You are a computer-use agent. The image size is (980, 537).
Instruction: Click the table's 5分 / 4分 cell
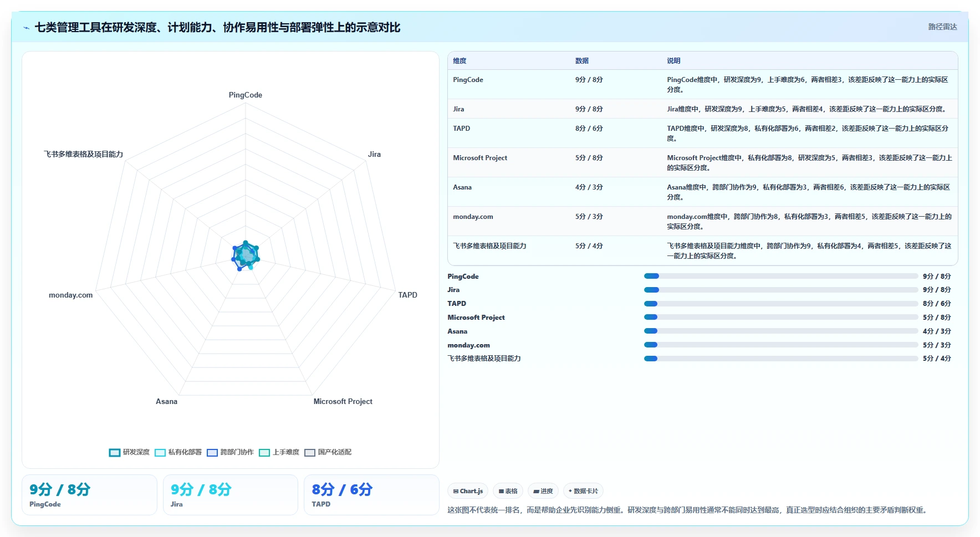[589, 246]
